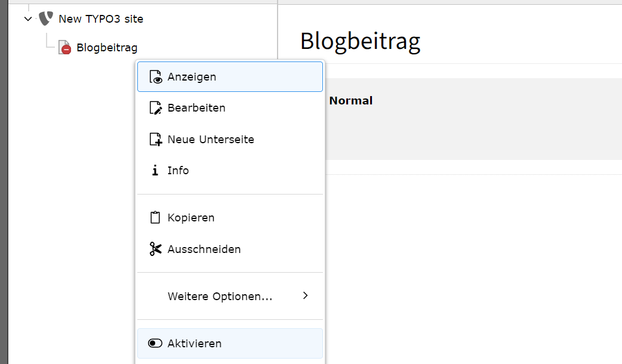This screenshot has width=622, height=364.
Task: Click the Blogbeitrag page heading
Action: point(360,41)
